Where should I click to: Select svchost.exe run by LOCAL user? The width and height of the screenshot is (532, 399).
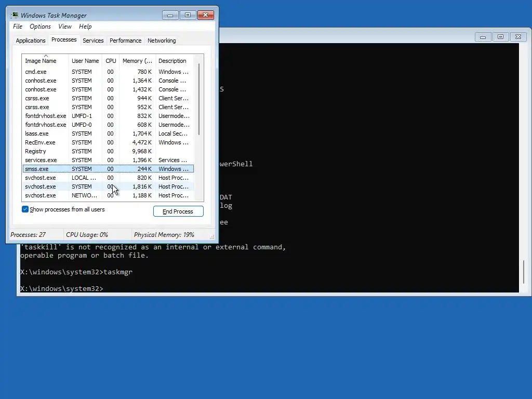[108, 178]
